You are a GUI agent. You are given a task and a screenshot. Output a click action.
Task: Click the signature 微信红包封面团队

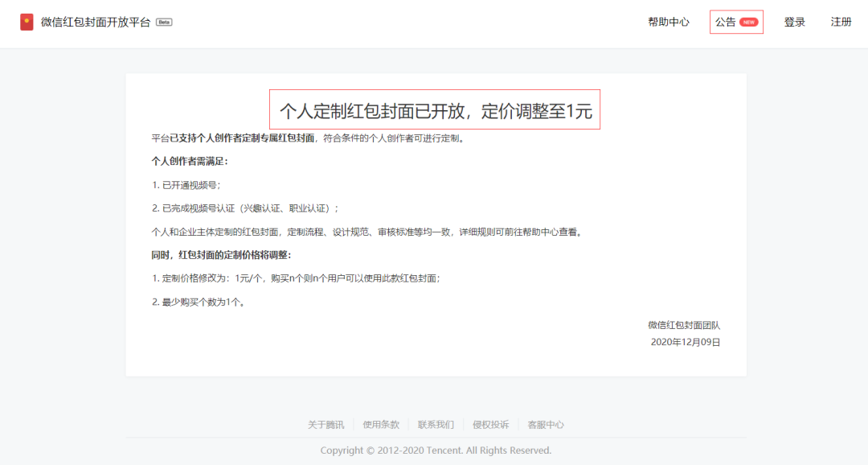[684, 325]
